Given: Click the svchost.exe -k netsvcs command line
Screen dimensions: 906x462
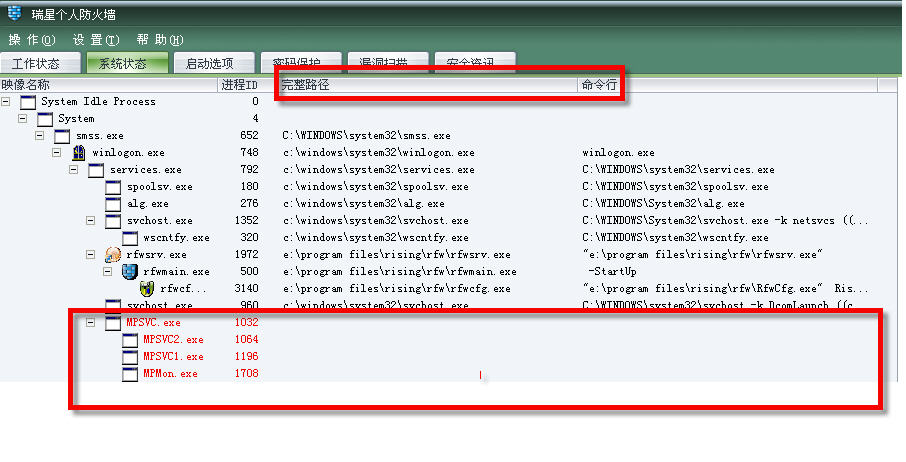Looking at the screenshot, I should 725,221.
